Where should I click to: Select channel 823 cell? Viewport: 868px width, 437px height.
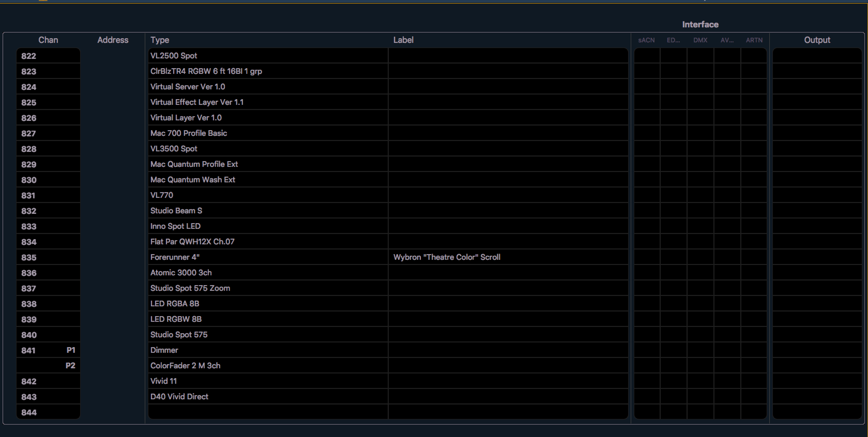pyautogui.click(x=48, y=71)
